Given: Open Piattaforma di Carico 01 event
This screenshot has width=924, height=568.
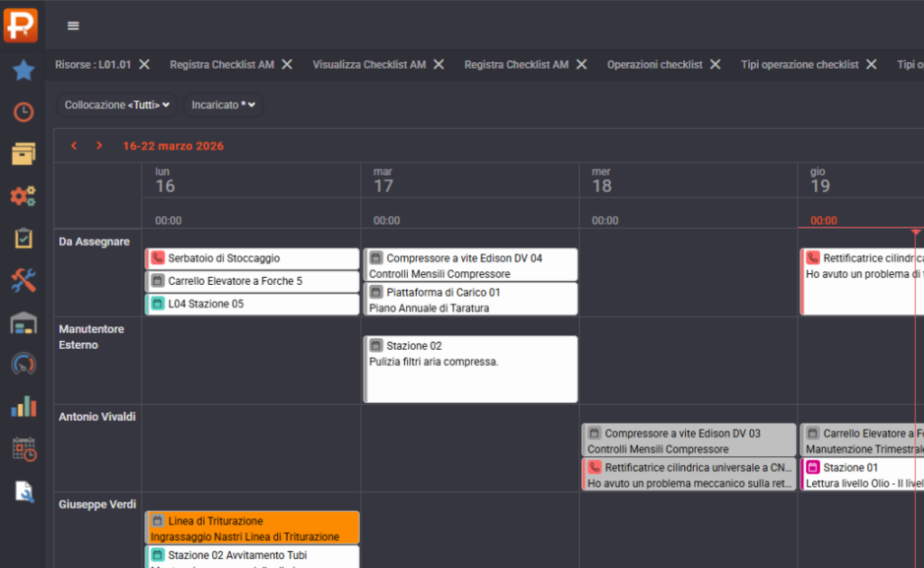Looking at the screenshot, I should point(471,299).
